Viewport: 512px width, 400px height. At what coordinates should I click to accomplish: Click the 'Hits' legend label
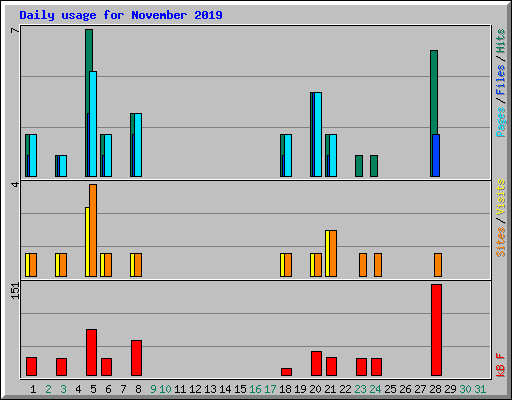click(501, 41)
